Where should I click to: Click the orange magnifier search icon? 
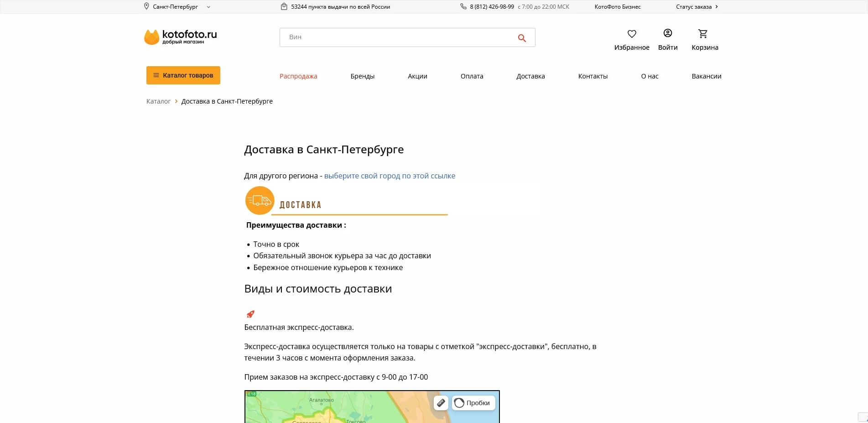521,37
